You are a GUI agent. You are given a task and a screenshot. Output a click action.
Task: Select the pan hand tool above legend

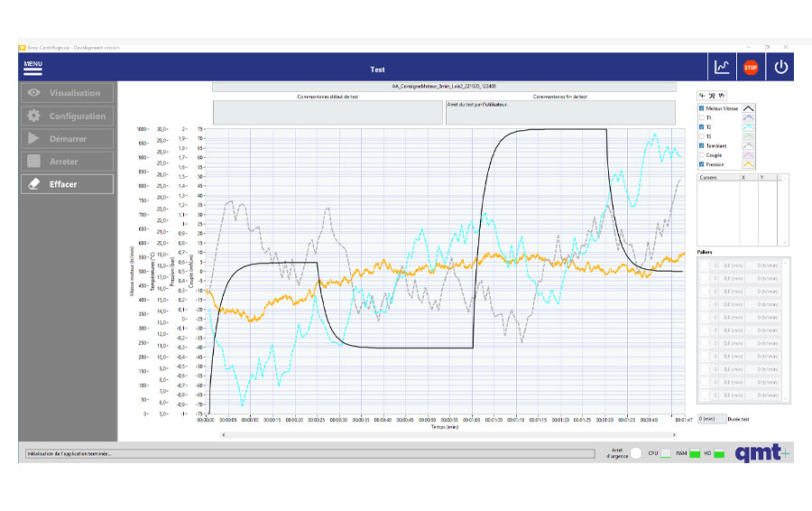point(722,95)
